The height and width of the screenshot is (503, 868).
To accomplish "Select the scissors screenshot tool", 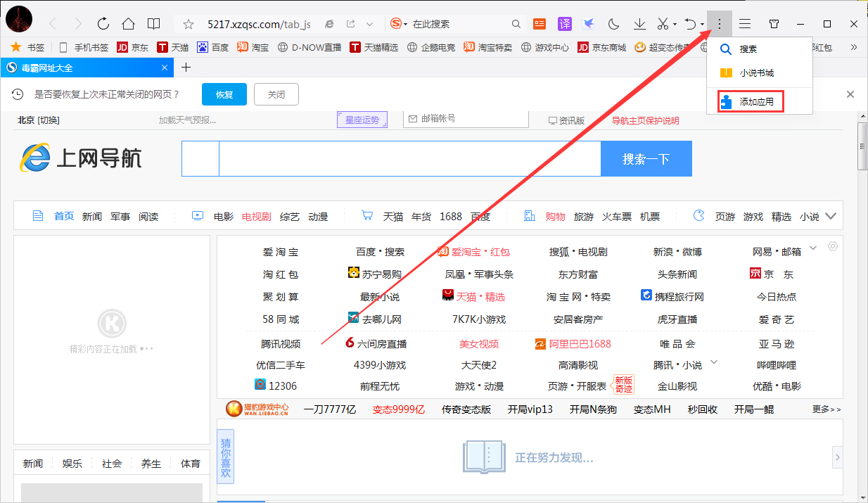I will pos(661,23).
